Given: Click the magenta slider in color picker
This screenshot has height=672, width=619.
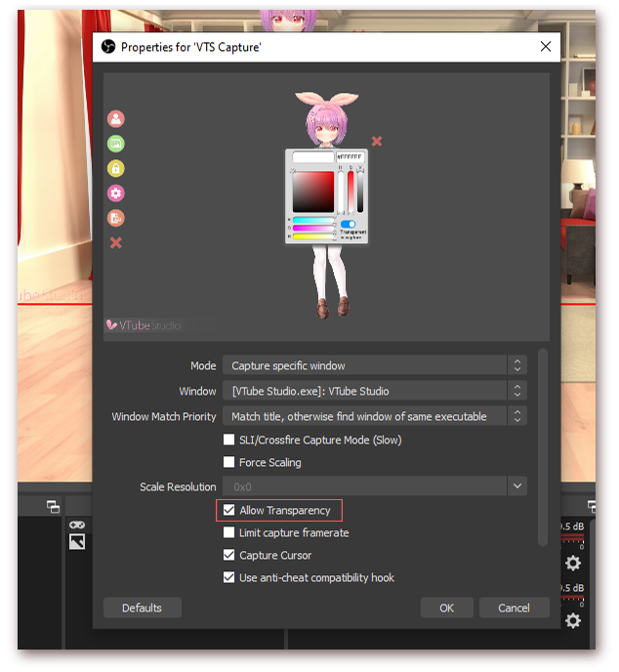Looking at the screenshot, I should click(313, 229).
